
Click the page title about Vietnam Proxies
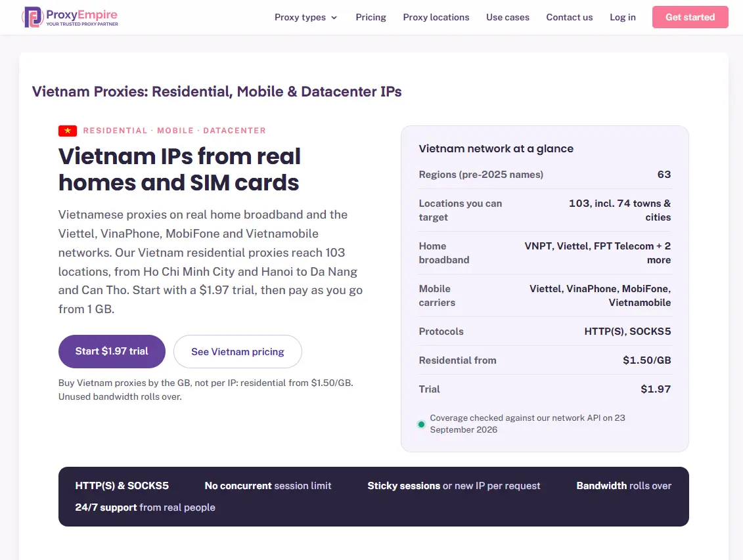217,91
